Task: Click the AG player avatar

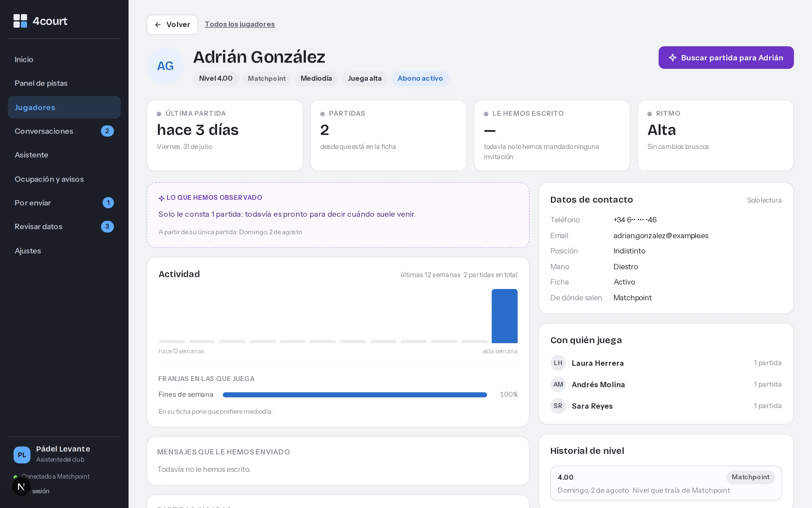Action: coord(166,66)
